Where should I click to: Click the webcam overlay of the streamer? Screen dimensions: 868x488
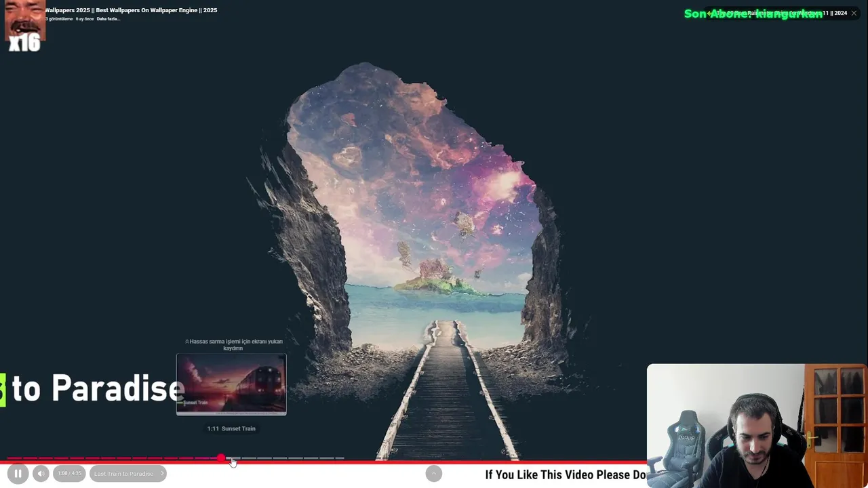pos(757,426)
